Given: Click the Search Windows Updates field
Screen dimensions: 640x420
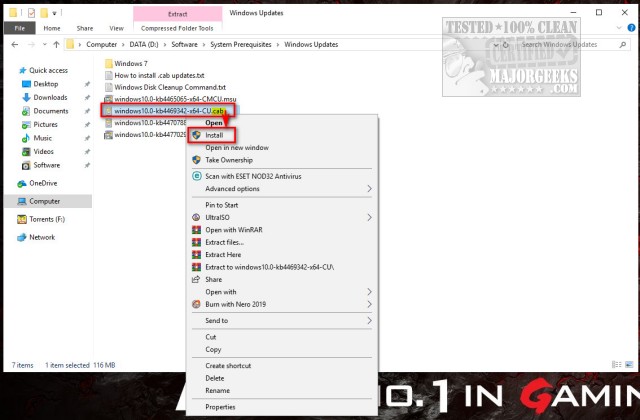Looking at the screenshot, I should (x=570, y=44).
